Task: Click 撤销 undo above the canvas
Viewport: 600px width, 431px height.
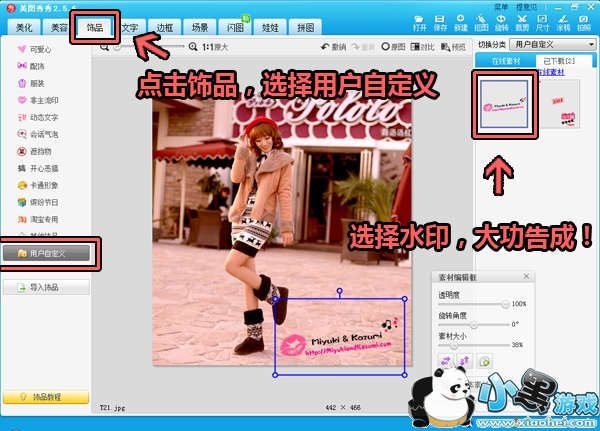Action: pos(333,47)
